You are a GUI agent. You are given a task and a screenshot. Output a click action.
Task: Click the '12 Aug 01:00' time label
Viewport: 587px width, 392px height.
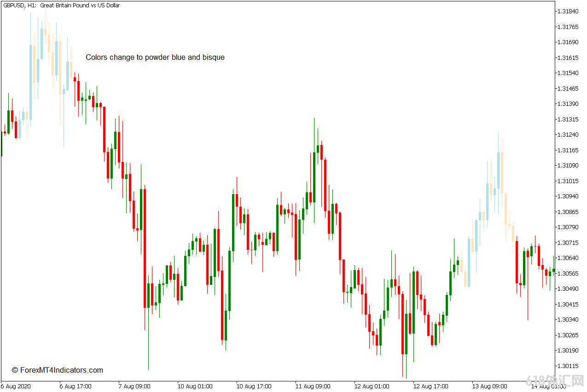(x=372, y=386)
